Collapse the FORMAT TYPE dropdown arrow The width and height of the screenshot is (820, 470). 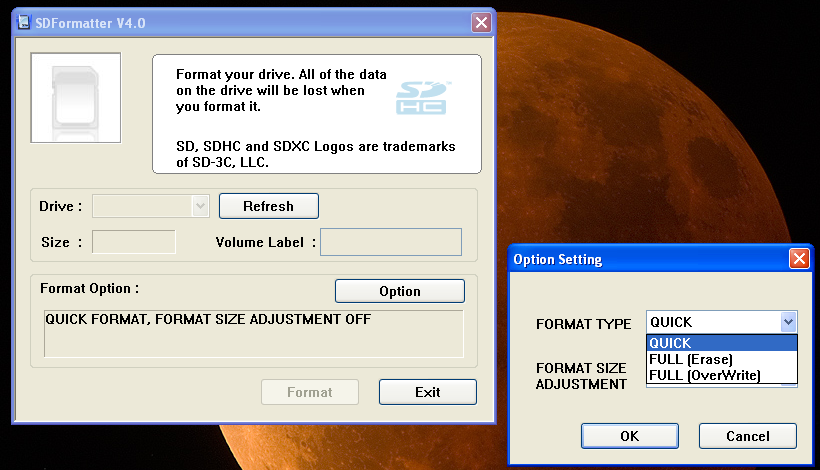pos(789,322)
